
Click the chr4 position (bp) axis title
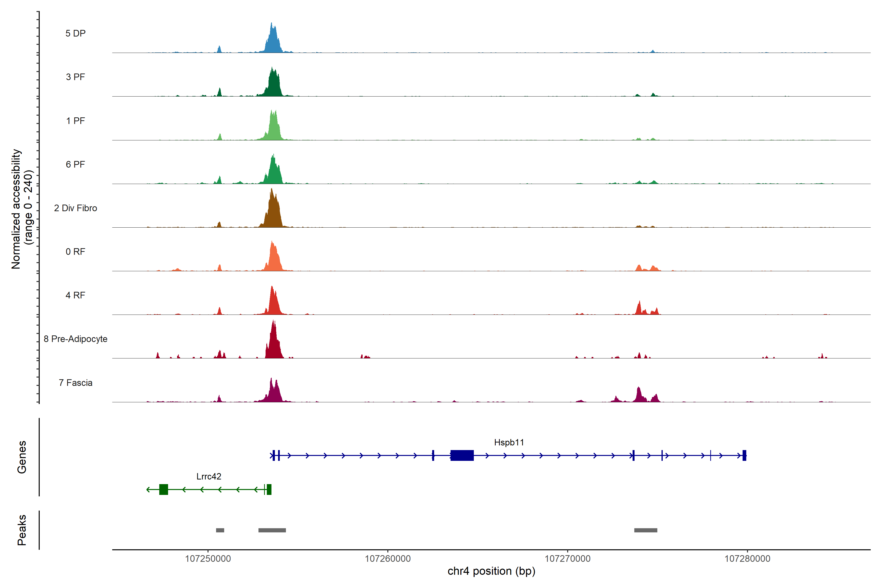[x=491, y=571]
